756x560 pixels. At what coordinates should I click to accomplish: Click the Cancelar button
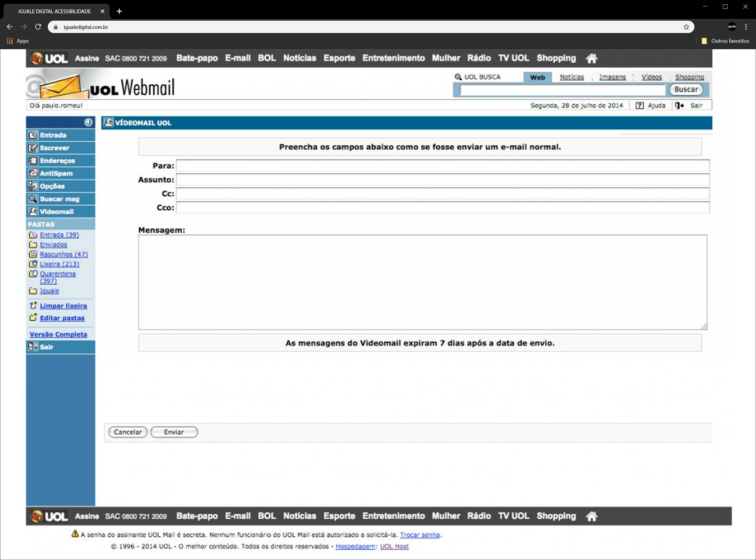pyautogui.click(x=128, y=432)
